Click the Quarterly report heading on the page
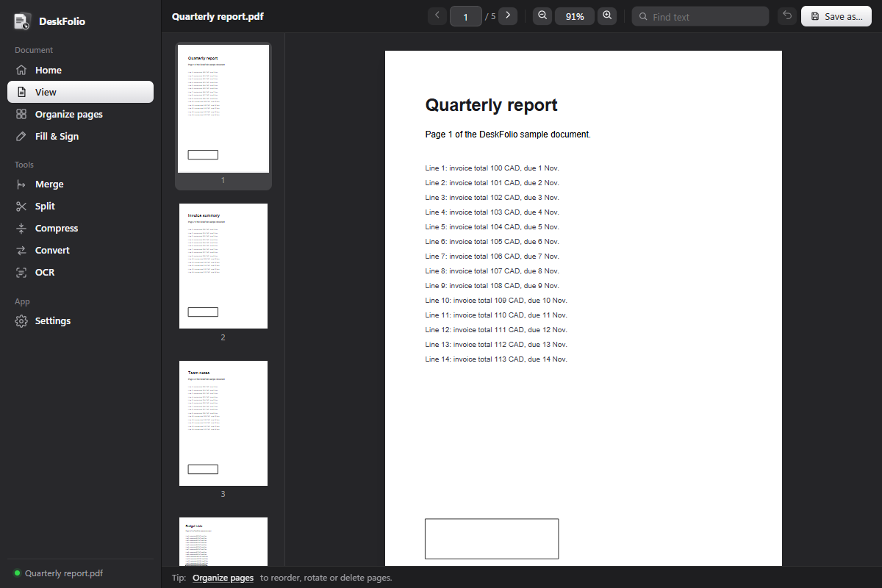 coord(491,105)
